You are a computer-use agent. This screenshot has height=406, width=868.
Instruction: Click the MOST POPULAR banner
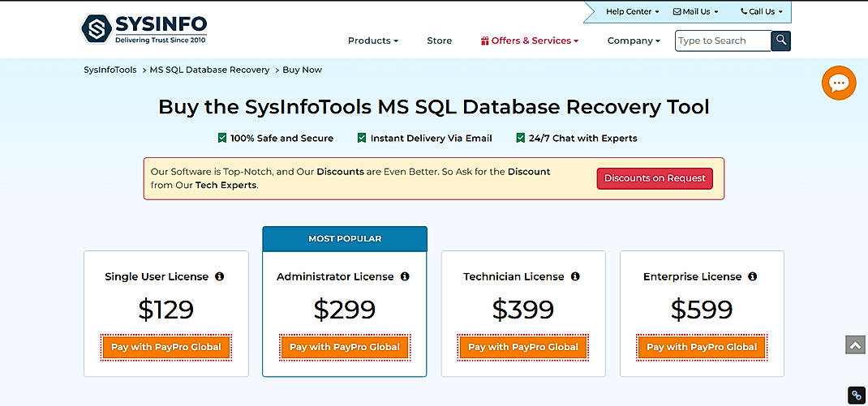pos(345,239)
